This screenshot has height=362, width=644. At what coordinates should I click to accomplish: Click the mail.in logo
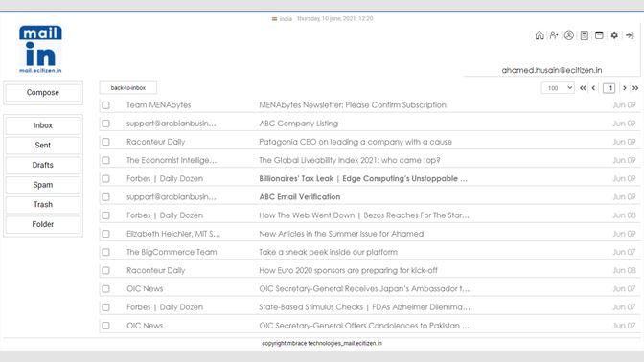point(40,49)
